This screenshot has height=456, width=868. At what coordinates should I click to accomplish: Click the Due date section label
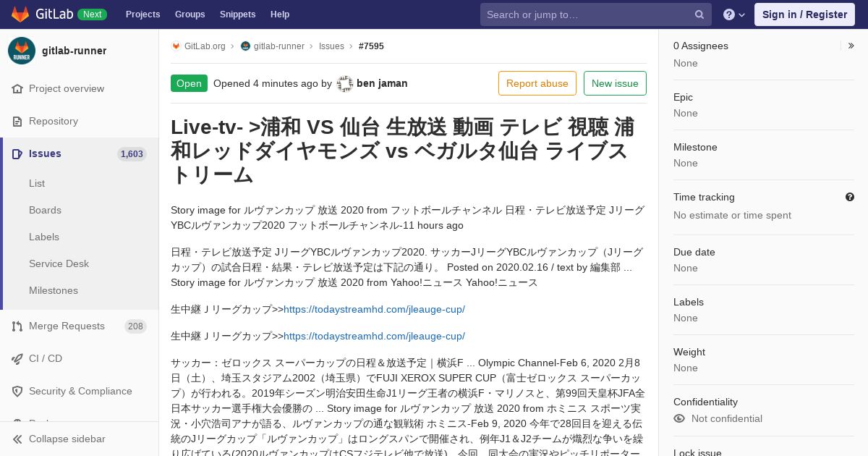694,252
